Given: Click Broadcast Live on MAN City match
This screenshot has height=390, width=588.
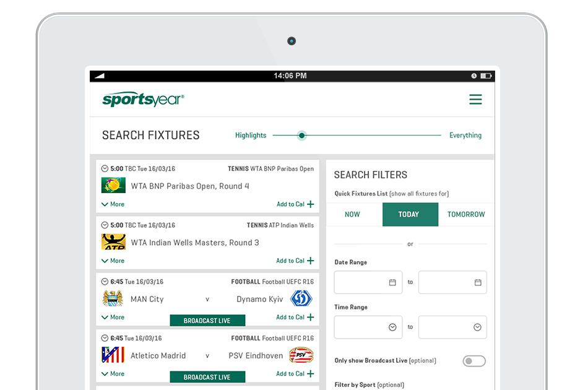Looking at the screenshot, I should pos(207,321).
